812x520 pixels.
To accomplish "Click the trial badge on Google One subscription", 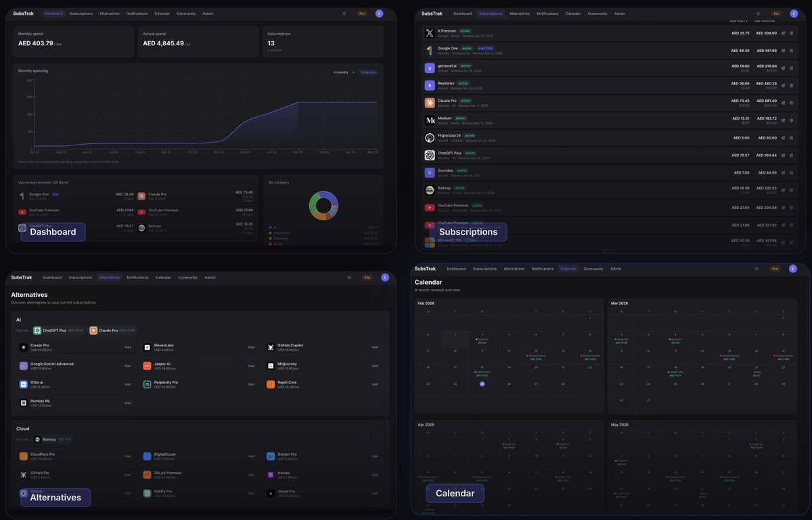I will click(484, 49).
